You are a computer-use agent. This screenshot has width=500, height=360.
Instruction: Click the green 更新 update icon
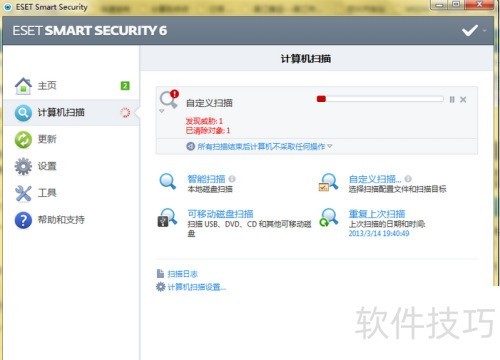tap(23, 139)
